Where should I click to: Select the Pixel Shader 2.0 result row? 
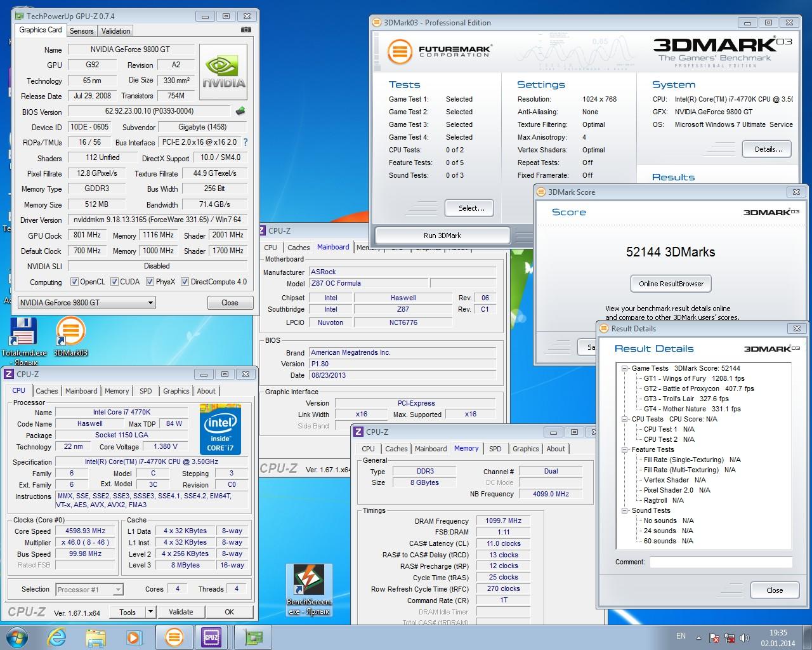click(x=677, y=490)
